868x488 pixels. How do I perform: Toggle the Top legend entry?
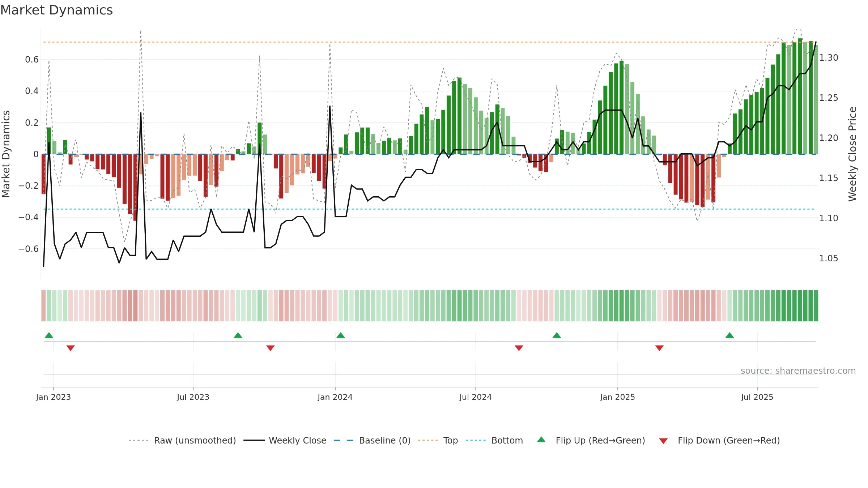pos(438,440)
